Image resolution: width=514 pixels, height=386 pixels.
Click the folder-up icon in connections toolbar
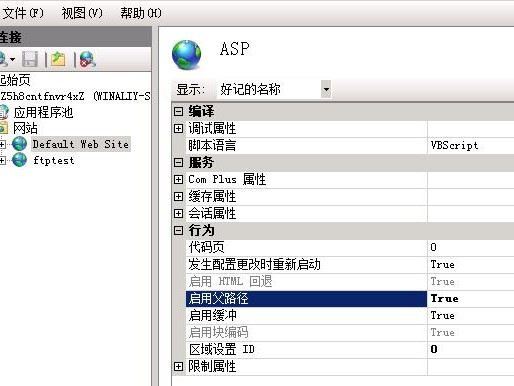58,60
